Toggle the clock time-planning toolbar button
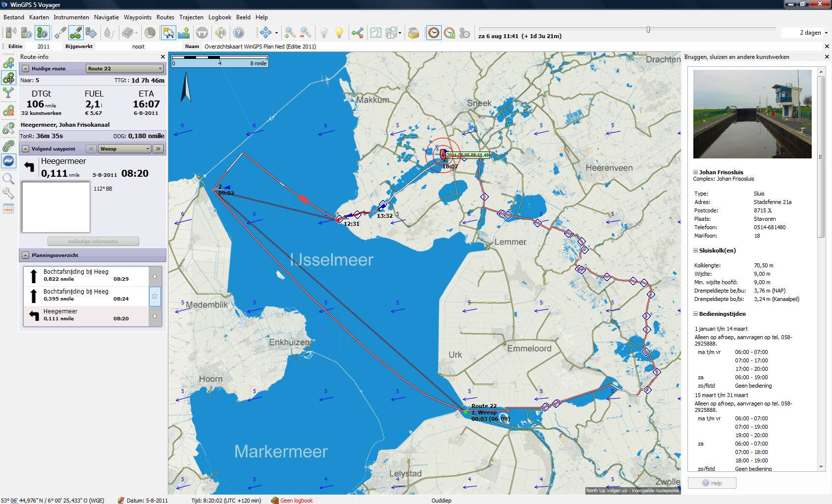Viewport: 832px width, 504px height. click(433, 33)
